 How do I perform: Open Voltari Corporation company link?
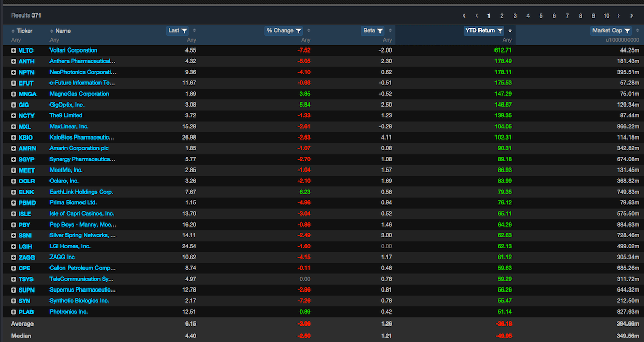[73, 50]
